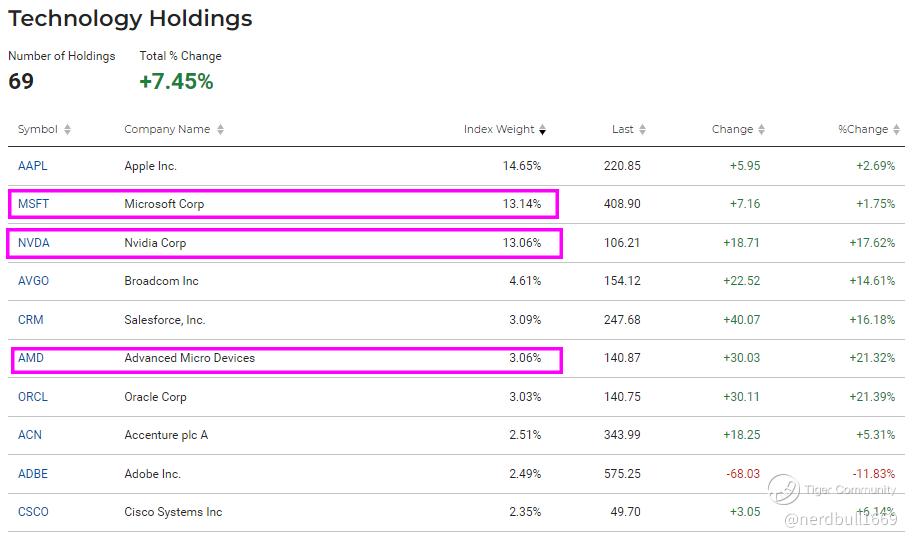The height and width of the screenshot is (540, 915).
Task: Sort by Change arrows icon
Action: pos(762,130)
